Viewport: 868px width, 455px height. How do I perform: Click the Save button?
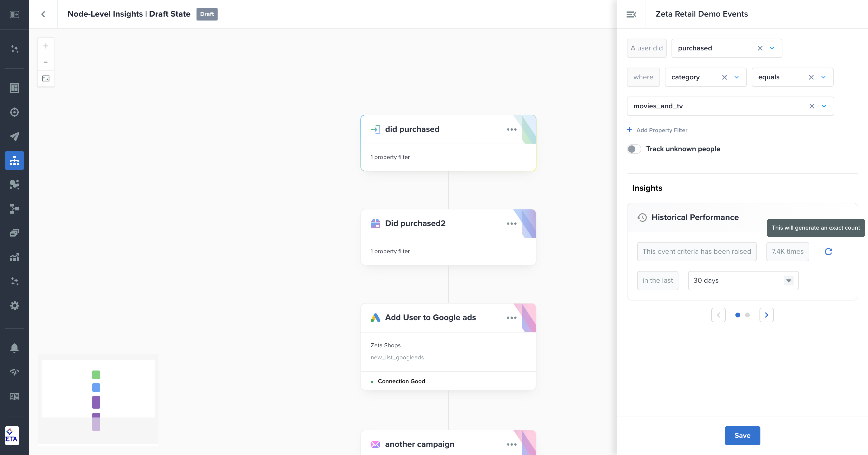click(x=742, y=435)
